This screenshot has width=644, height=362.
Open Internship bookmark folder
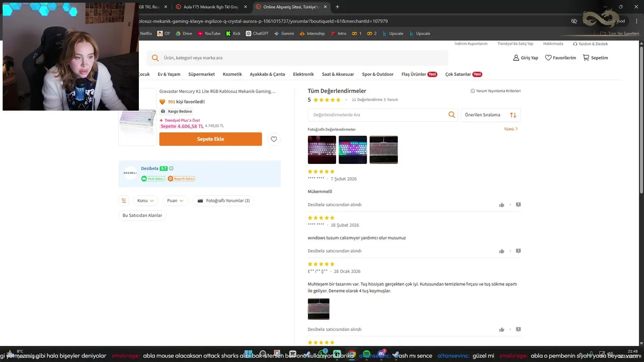(312, 34)
